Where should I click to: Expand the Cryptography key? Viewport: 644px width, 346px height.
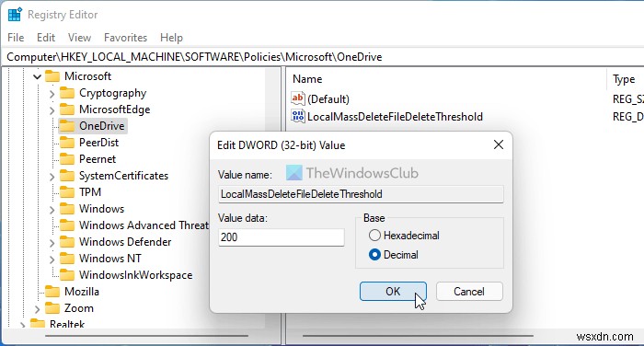click(x=52, y=94)
